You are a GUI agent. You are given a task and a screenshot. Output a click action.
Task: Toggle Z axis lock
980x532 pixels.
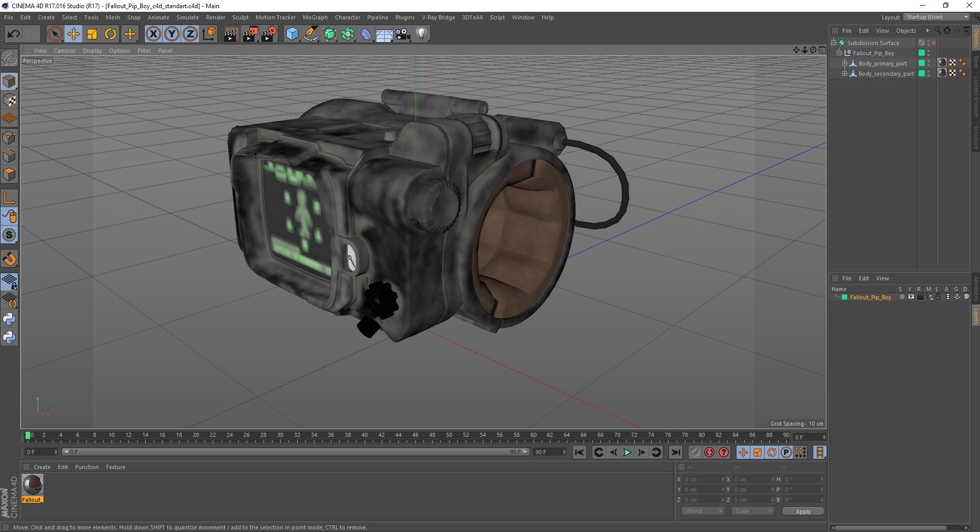coord(190,34)
